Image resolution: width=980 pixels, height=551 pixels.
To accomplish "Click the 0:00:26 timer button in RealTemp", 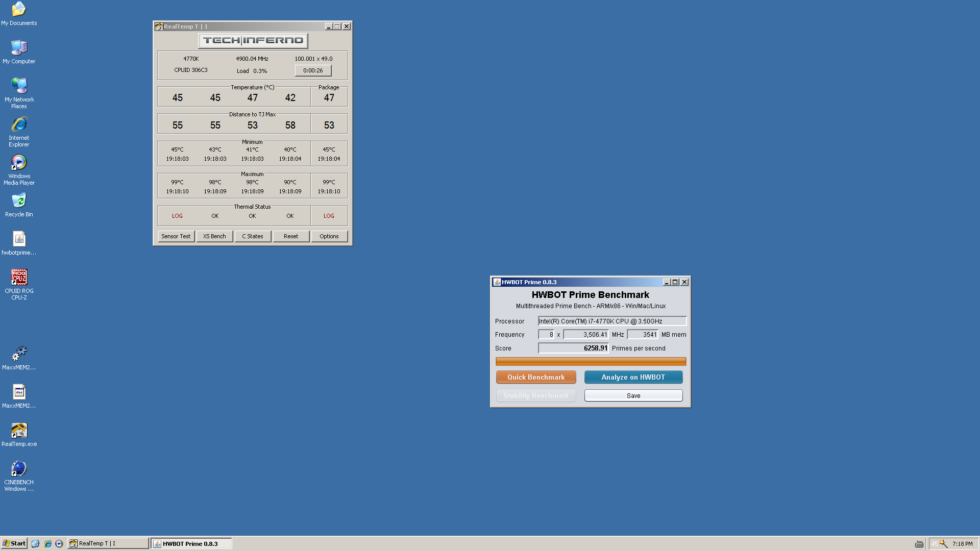I will pyautogui.click(x=313, y=70).
